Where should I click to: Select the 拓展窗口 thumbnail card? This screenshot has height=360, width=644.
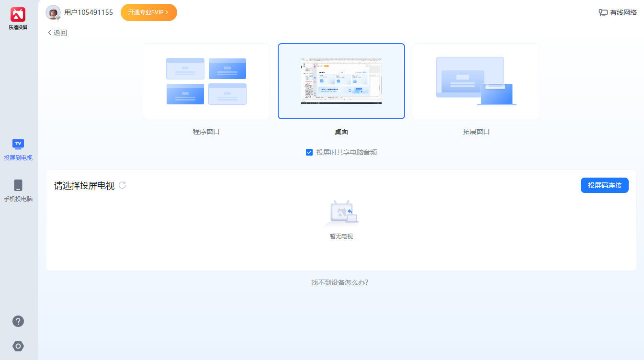(476, 81)
